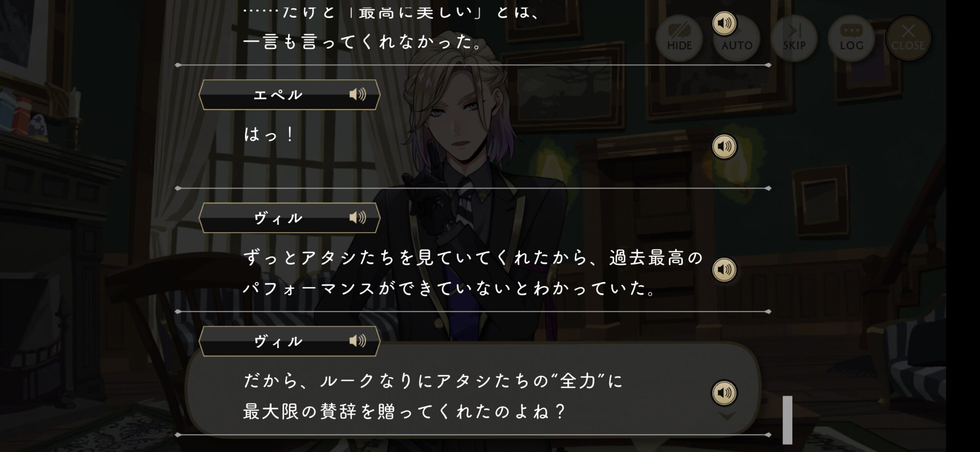Click the LOG speech bubble button
Image resolution: width=980 pixels, height=452 pixels.
pos(851,38)
